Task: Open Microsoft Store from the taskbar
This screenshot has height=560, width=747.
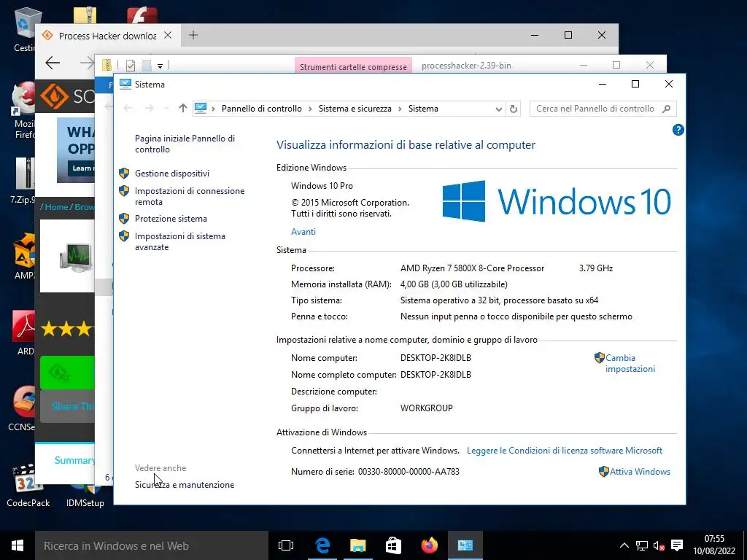Action: point(393,545)
